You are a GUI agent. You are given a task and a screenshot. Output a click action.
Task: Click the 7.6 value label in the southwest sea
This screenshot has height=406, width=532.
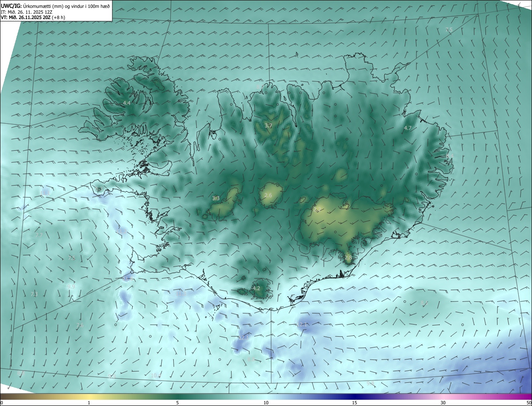click(80, 325)
